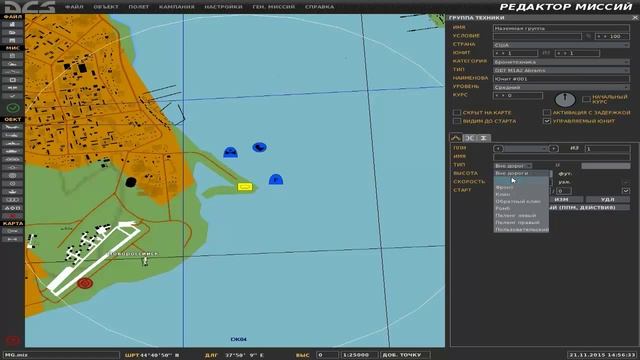Select the airplane group icon under ОБЪЕКТ
The image size is (640, 360).
tap(13, 127)
